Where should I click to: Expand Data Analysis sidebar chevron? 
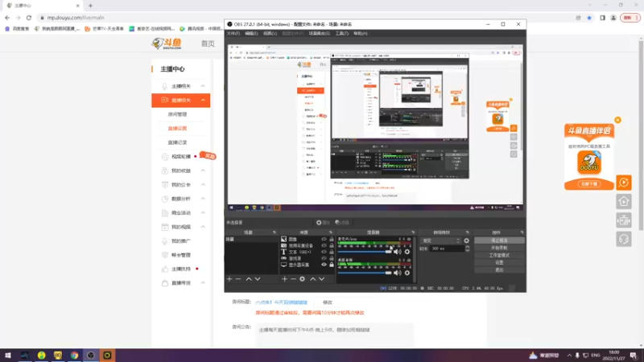click(x=203, y=199)
